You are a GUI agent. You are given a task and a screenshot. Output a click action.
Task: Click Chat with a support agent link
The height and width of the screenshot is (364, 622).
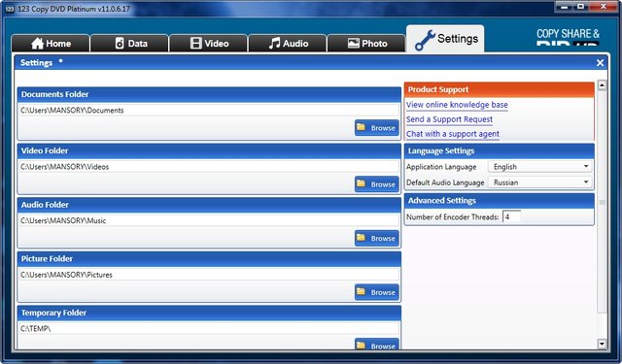tap(453, 134)
